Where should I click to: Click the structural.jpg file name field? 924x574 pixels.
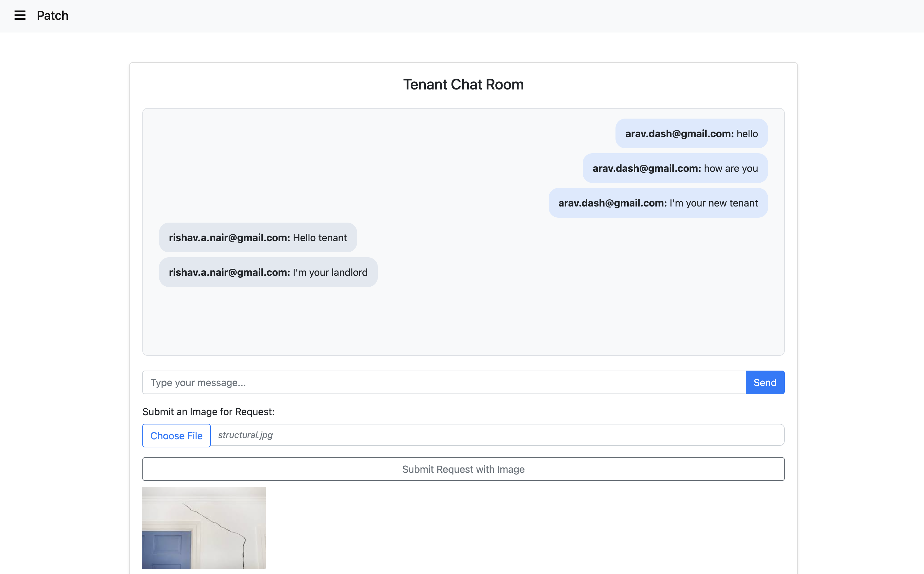tap(496, 435)
